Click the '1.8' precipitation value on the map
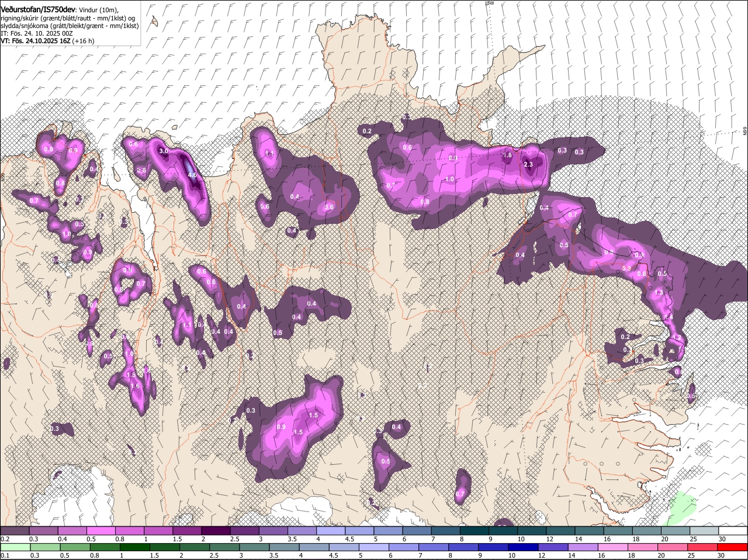Viewport: 748px width, 560px height. point(508,155)
